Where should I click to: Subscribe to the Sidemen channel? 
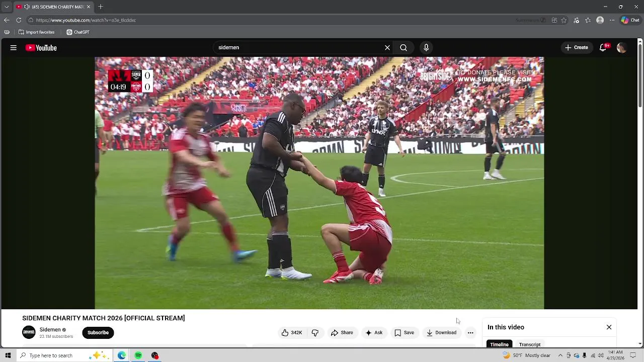point(98,333)
